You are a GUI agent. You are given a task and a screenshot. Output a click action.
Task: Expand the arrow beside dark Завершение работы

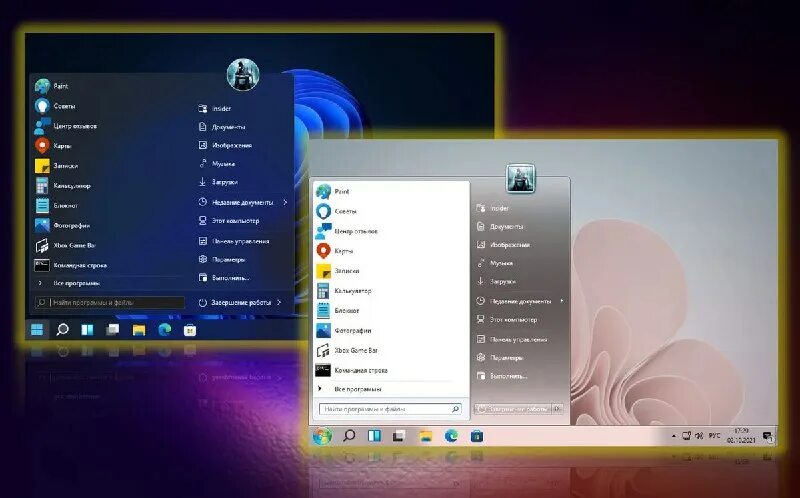click(279, 303)
